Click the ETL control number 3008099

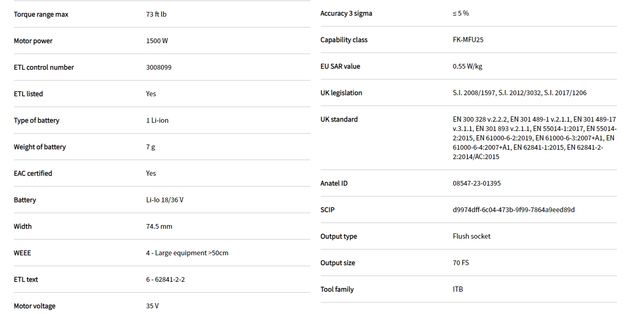click(x=159, y=68)
